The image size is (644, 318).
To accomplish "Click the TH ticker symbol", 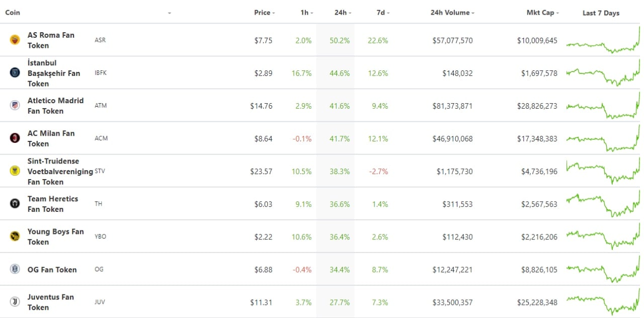I will (x=98, y=204).
